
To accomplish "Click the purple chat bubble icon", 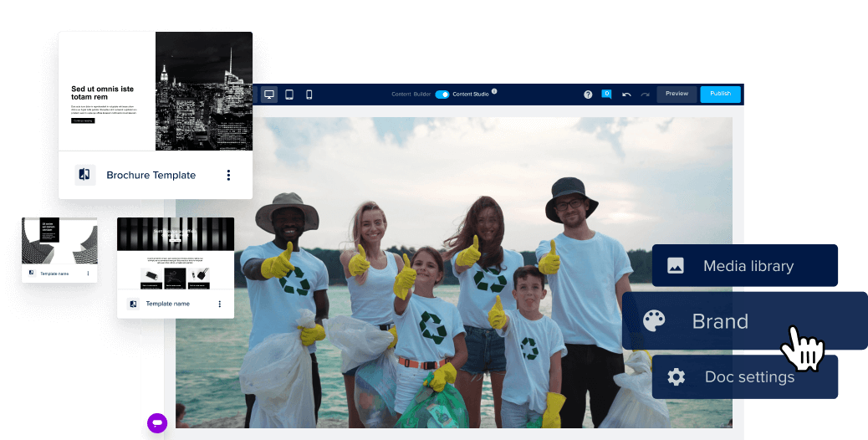I will click(x=157, y=422).
